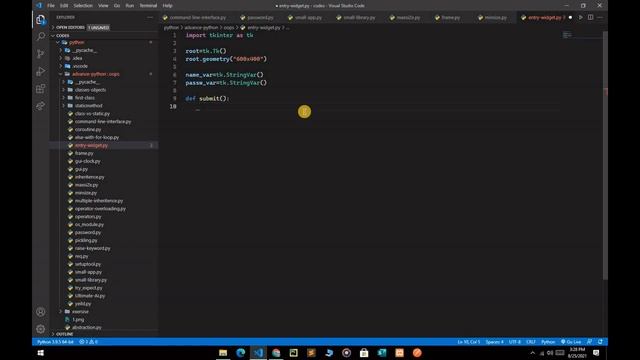Open coroutine.py in the explorer
This screenshot has width=640, height=360.
coord(88,129)
